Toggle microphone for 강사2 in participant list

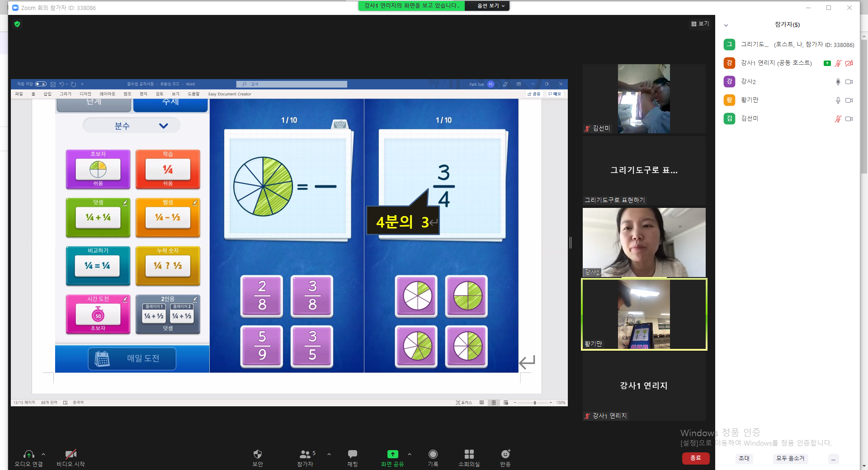point(838,82)
